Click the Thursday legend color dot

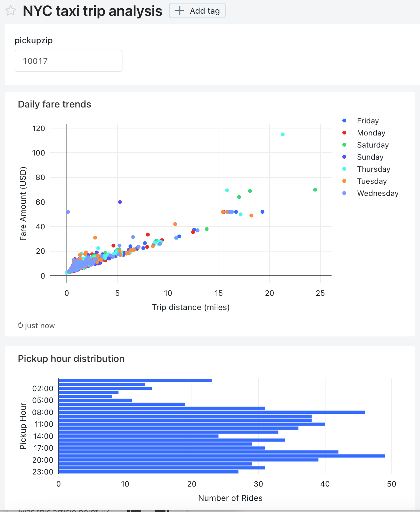click(x=344, y=169)
